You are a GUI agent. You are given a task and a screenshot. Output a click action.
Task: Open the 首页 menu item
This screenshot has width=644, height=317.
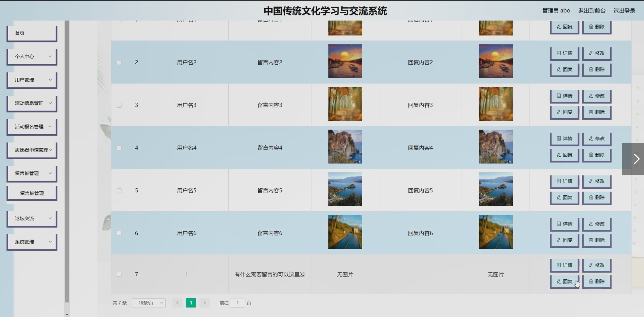(x=32, y=33)
